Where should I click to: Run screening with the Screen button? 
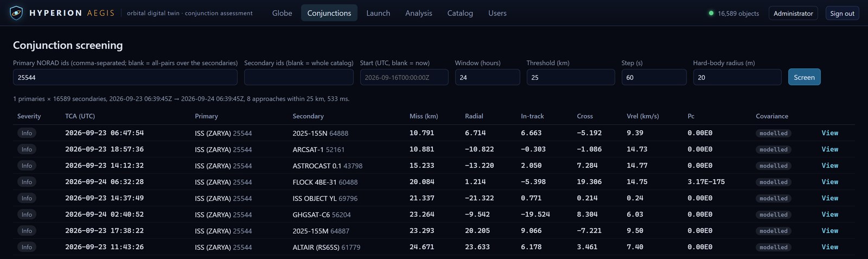804,77
